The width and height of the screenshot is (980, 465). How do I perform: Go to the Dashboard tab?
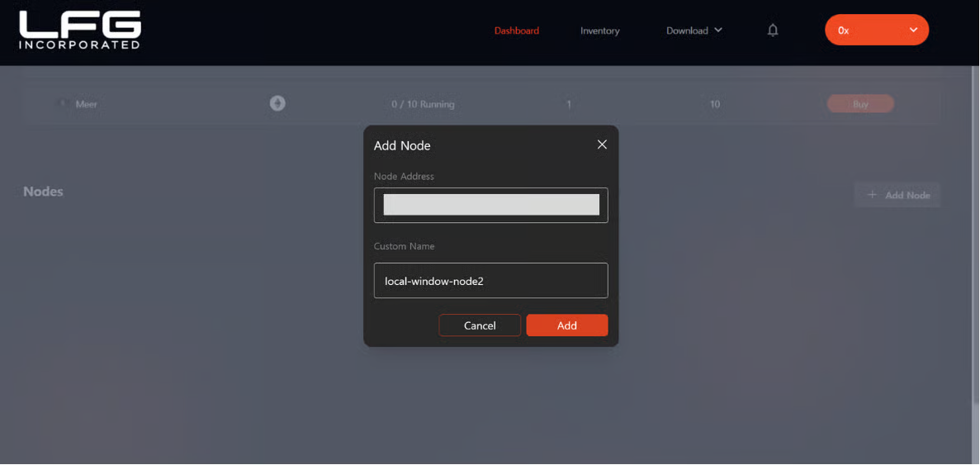[x=516, y=31]
